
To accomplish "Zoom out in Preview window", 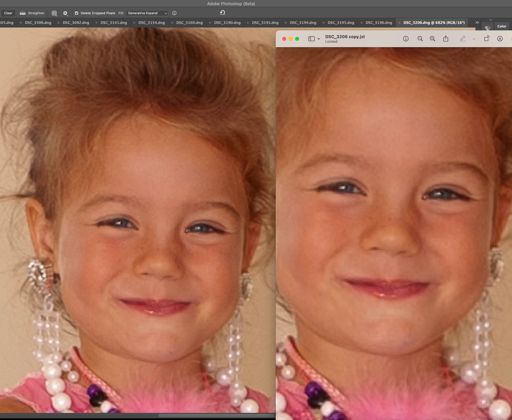I will pos(420,39).
